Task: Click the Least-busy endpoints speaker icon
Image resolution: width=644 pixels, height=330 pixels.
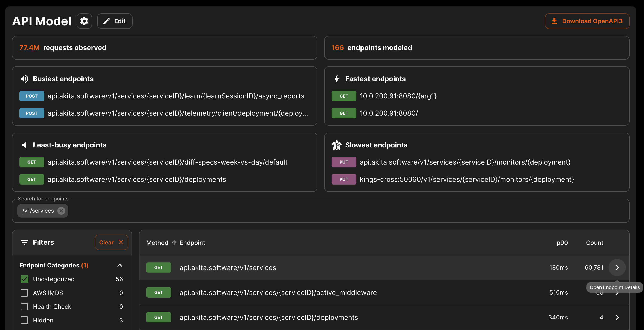Action: (24, 145)
